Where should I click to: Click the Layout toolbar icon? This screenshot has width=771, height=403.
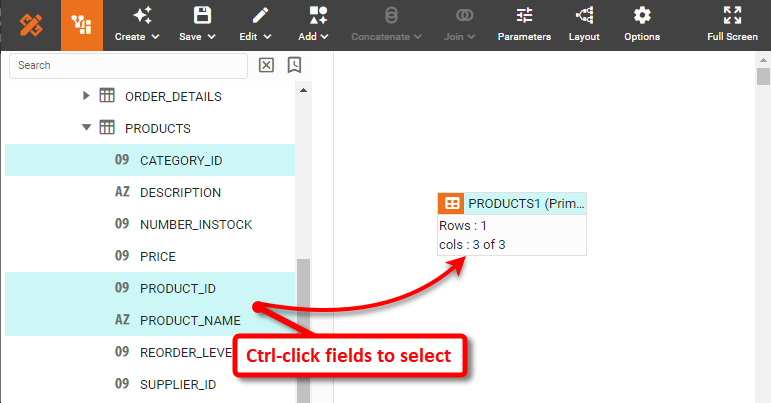[x=584, y=16]
